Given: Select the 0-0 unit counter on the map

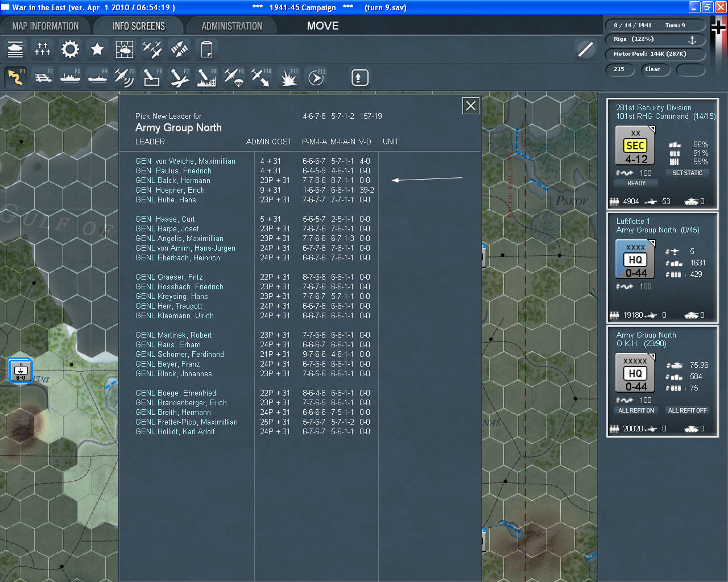Looking at the screenshot, I should tap(20, 371).
